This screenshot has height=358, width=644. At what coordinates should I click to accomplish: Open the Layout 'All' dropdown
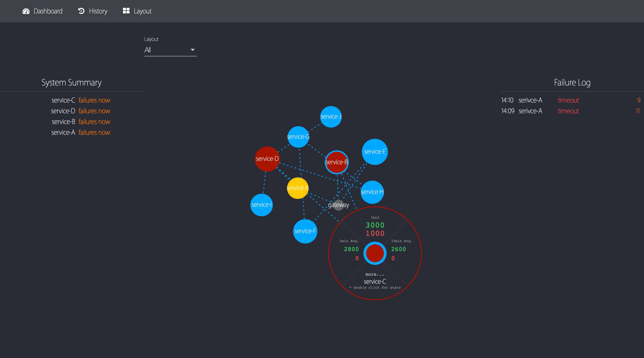[x=170, y=50]
